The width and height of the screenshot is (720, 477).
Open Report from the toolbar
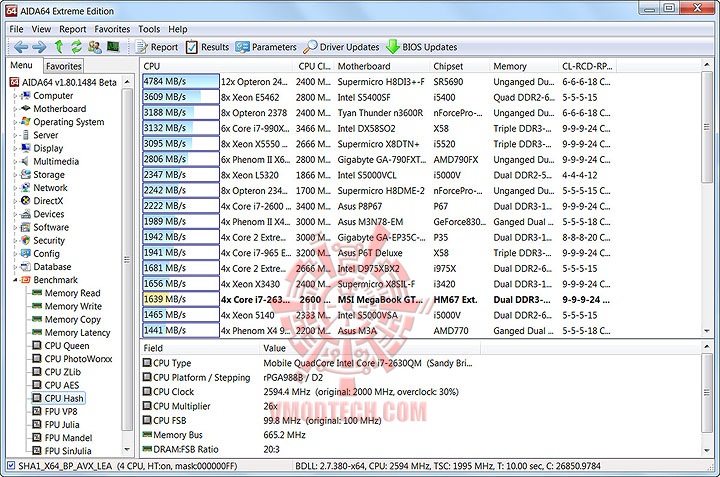[x=157, y=47]
